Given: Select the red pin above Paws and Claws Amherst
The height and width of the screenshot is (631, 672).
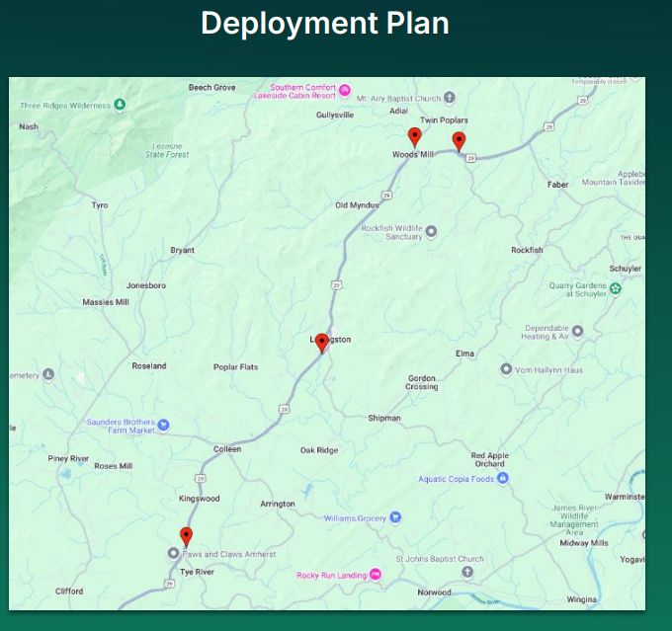Looking at the screenshot, I should tap(186, 536).
